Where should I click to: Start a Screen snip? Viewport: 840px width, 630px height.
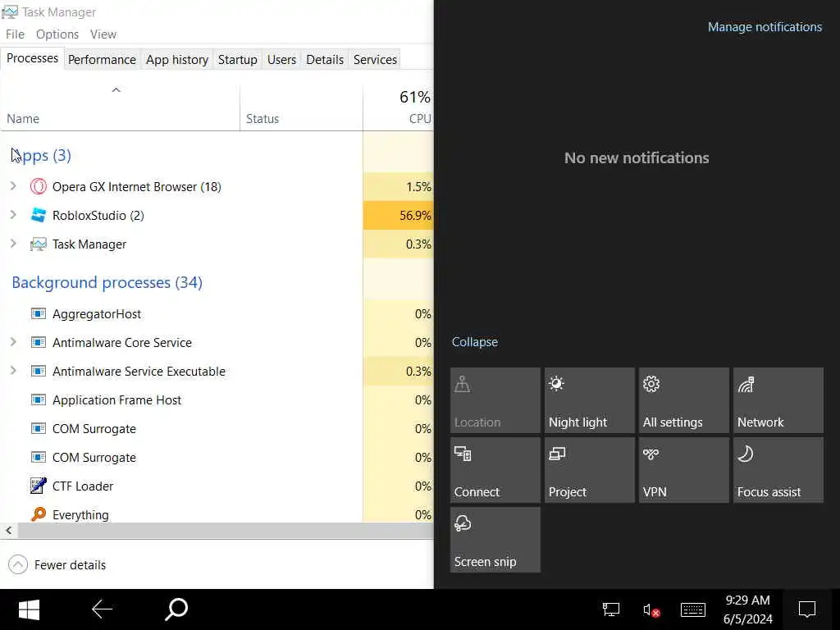[495, 540]
